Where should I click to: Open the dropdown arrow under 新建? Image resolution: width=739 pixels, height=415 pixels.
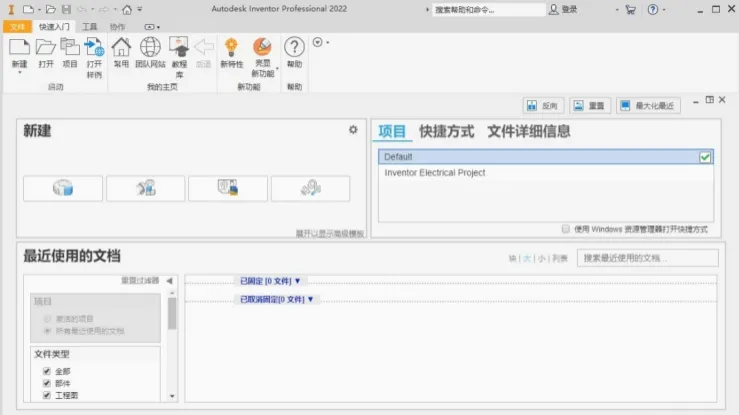[19, 73]
